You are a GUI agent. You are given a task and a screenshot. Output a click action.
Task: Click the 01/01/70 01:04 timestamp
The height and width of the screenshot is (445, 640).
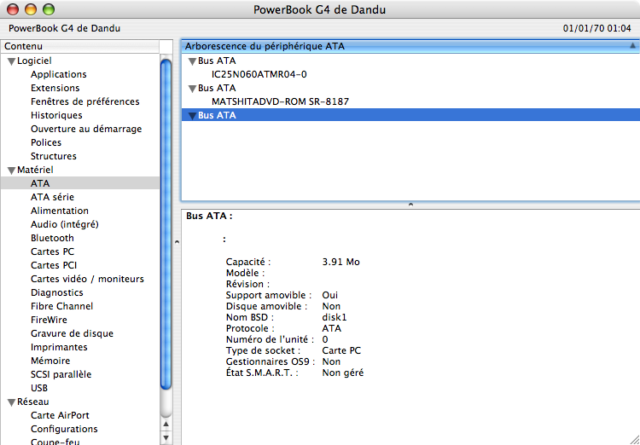pos(597,29)
